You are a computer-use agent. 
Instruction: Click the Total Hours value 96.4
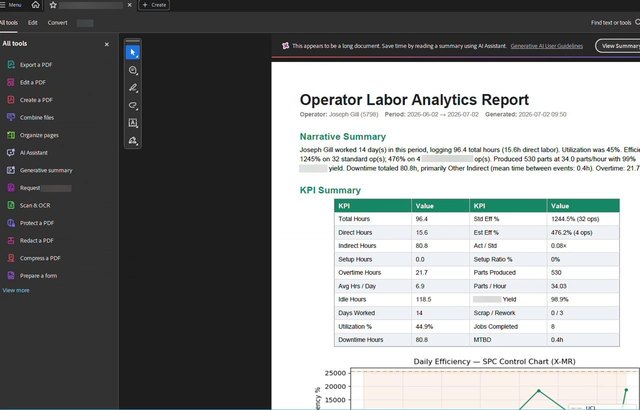[422, 219]
